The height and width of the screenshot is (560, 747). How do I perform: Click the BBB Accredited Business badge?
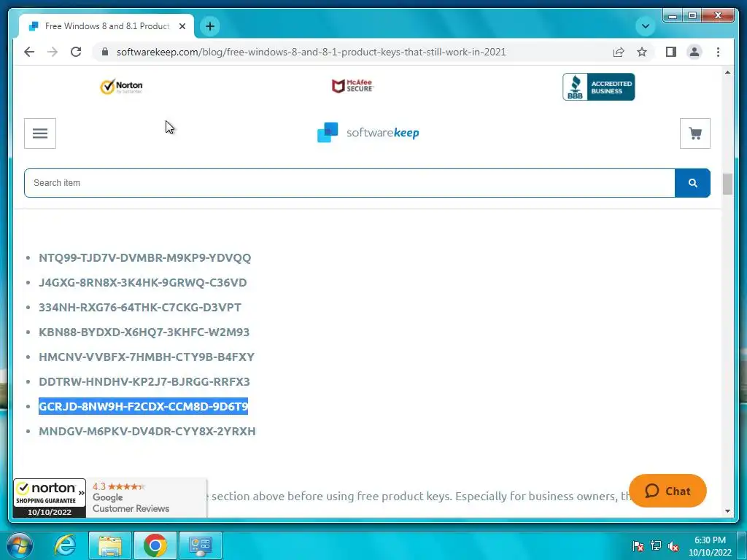(x=598, y=87)
